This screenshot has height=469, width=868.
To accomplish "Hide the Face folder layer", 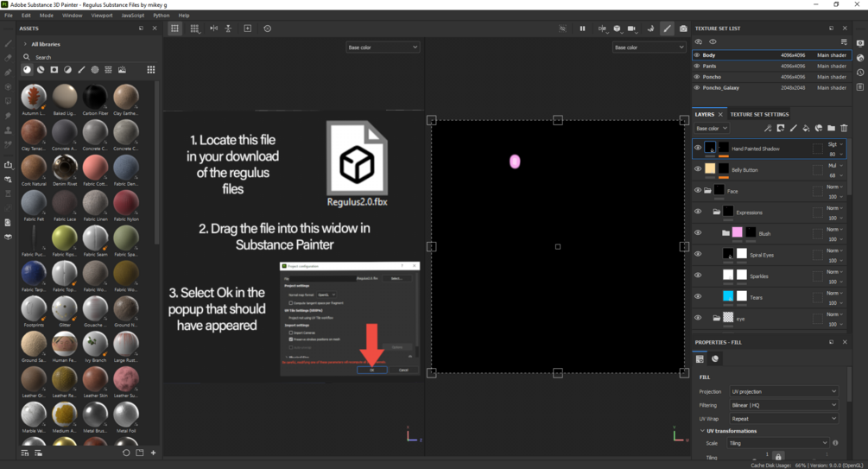I will tap(698, 191).
